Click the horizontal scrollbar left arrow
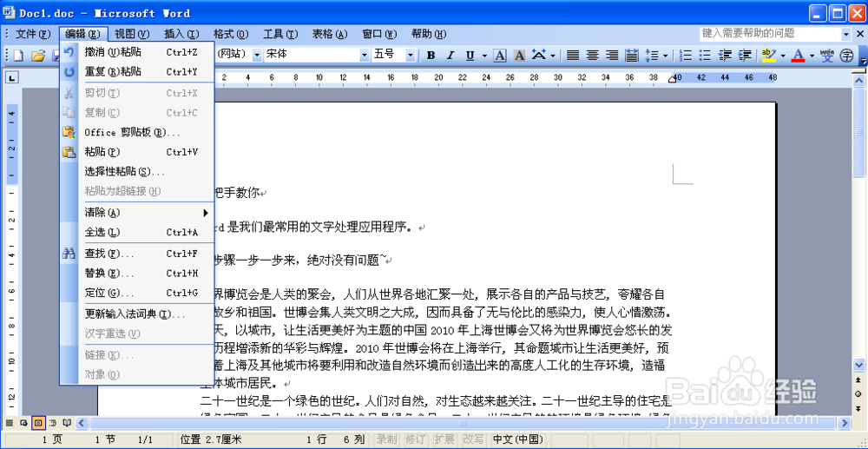The image size is (868, 449). (82, 424)
